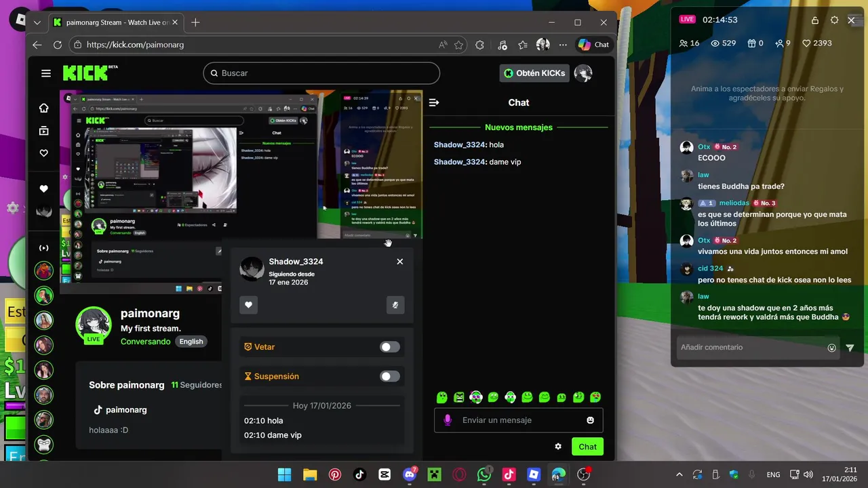Select the paimonarg Stream browser tab
This screenshot has width=868, height=488.
pyautogui.click(x=115, y=22)
